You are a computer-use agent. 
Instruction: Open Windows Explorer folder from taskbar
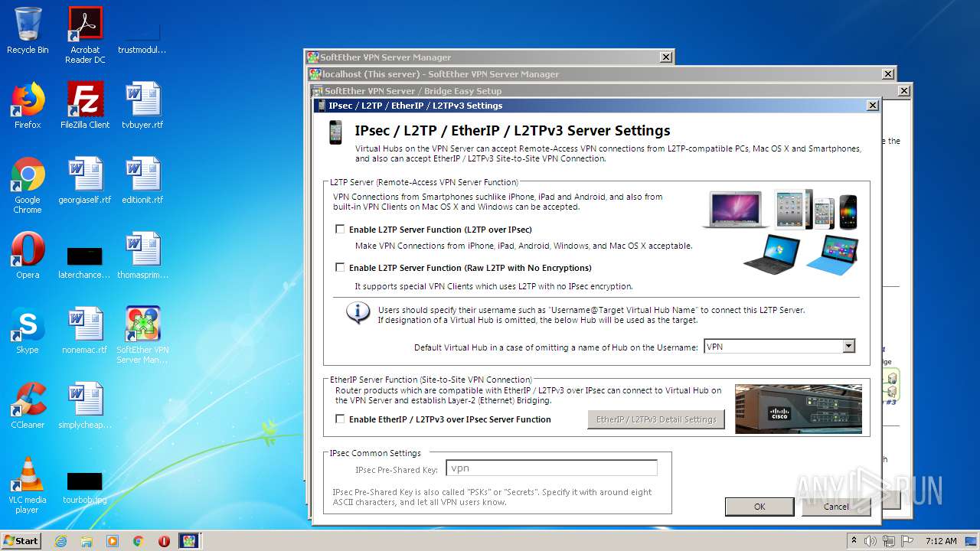[87, 541]
